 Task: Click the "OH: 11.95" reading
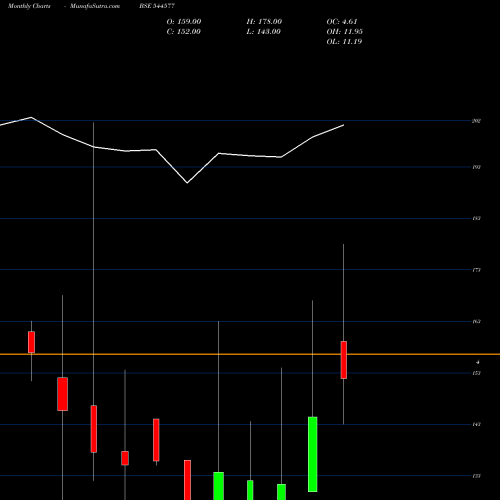click(x=345, y=32)
